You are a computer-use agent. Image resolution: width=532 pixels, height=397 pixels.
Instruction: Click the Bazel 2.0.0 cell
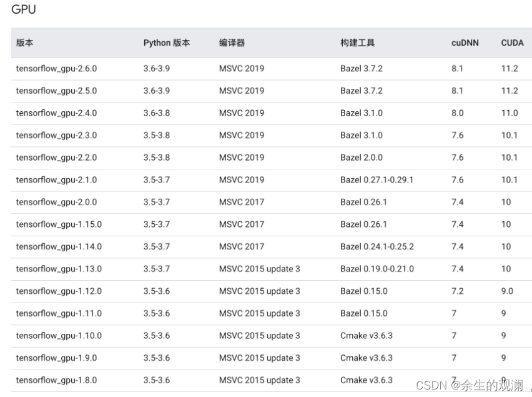pos(362,158)
